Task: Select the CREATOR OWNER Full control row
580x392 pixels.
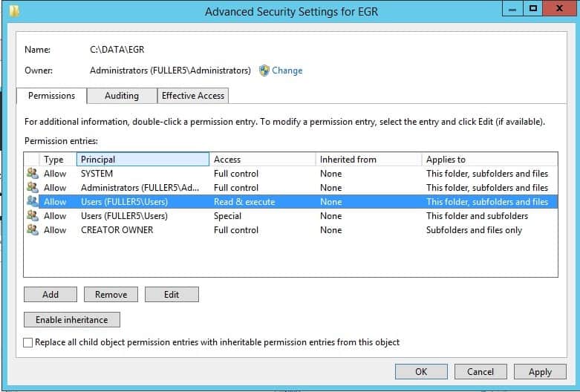Action: pyautogui.click(x=290, y=229)
